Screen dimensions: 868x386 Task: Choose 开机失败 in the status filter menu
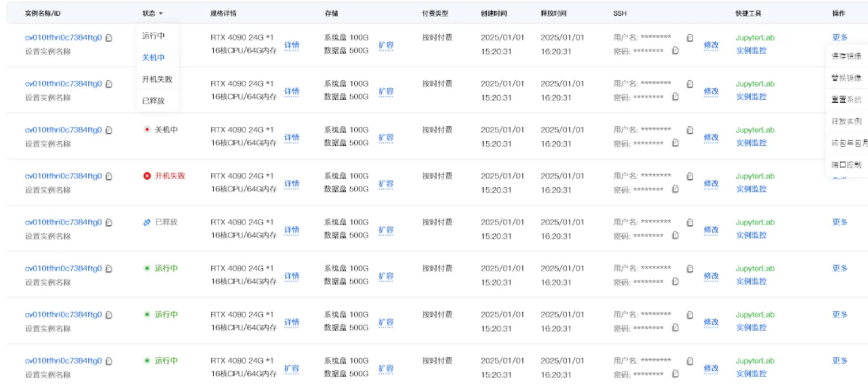[157, 79]
